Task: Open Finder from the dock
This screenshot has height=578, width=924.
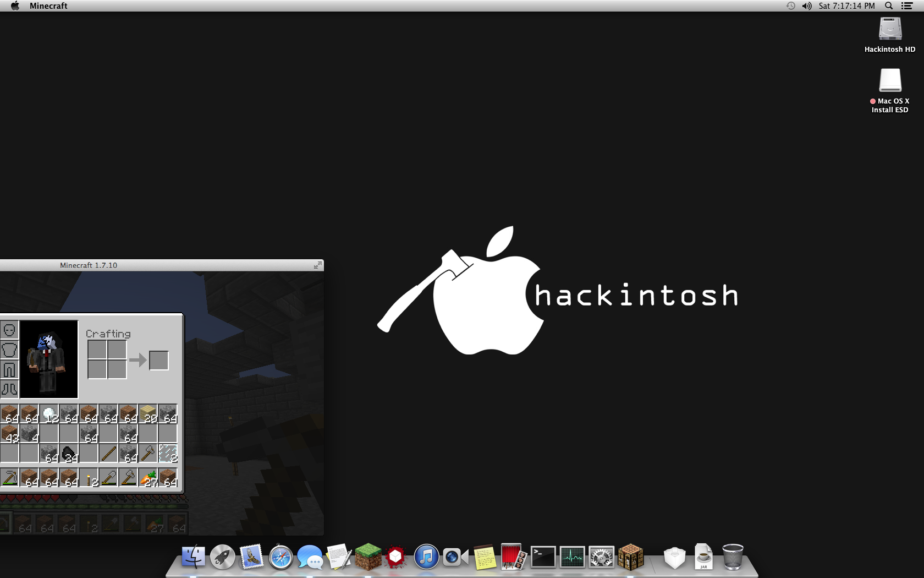Action: coord(194,557)
